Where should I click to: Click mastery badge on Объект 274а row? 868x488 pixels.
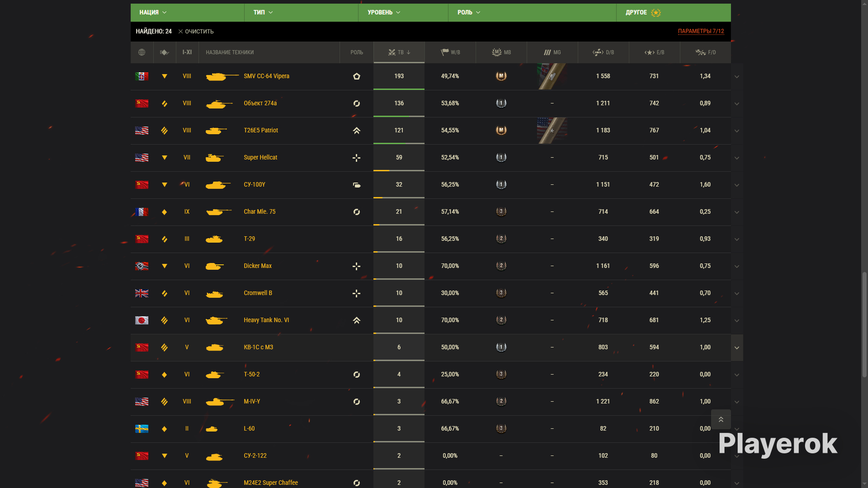501,103
